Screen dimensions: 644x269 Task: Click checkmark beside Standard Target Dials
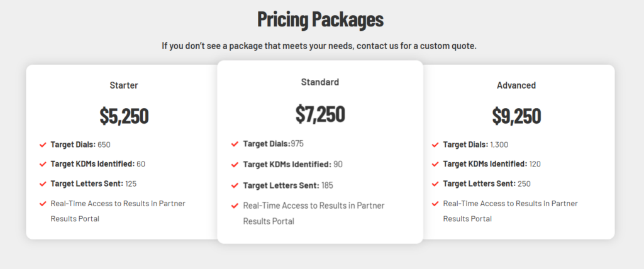235,144
